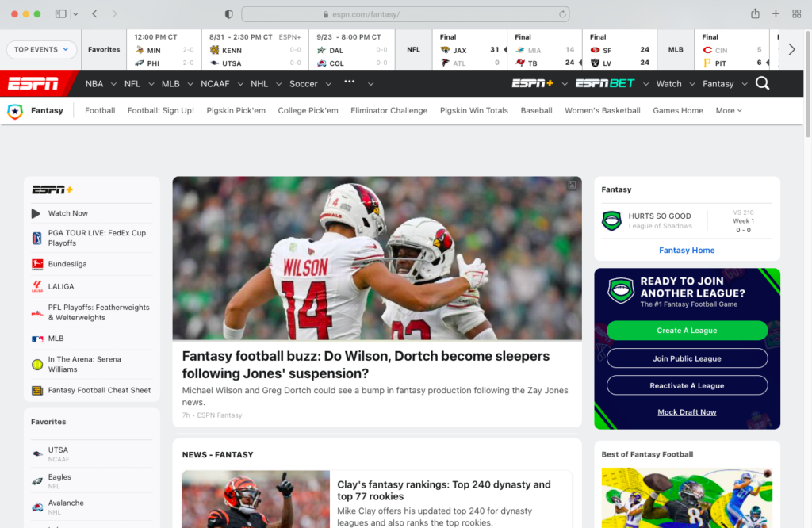Open the Baseball tab

(537, 111)
